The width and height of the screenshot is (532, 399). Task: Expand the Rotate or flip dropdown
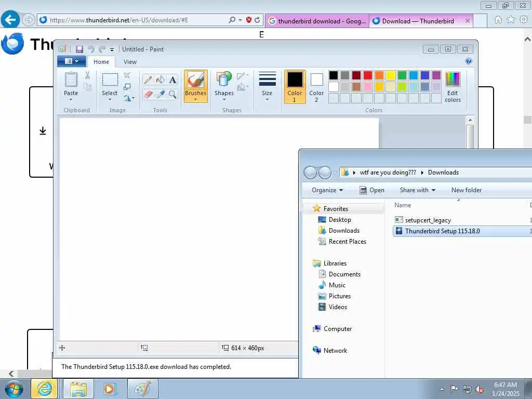click(129, 98)
